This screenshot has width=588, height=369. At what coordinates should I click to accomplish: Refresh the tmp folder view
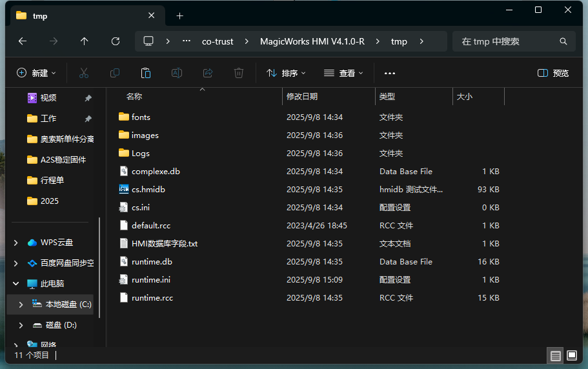(116, 41)
